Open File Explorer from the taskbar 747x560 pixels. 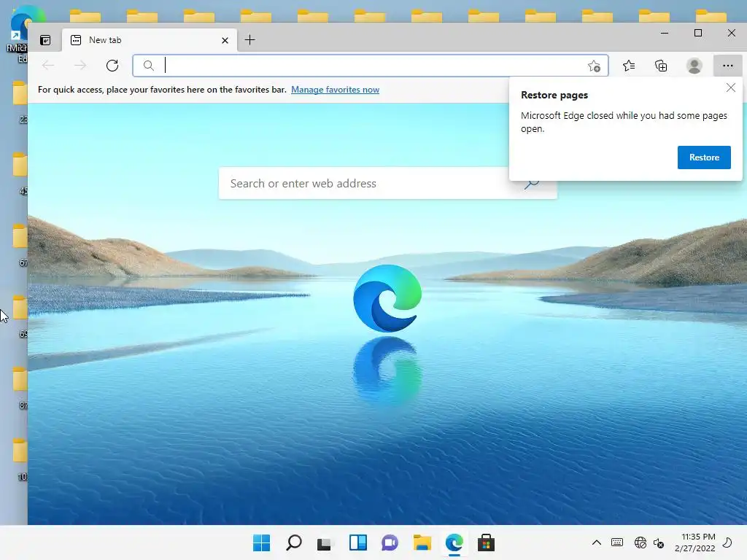[422, 542]
